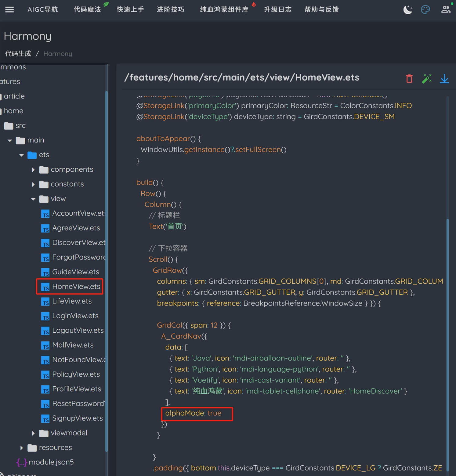Download file with blue arrow icon
Screen dimensions: 456x476
pos(444,79)
